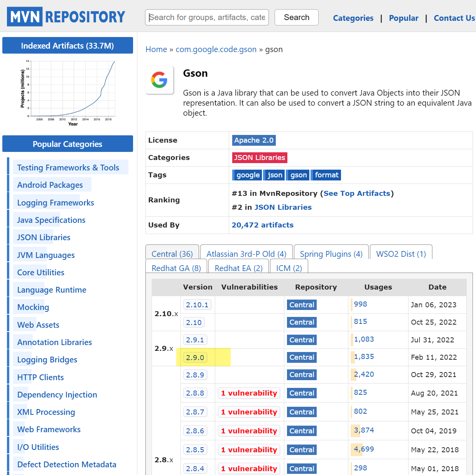Switch to Redhat EA (2) tab
Screen dimensions: 476x475
[x=239, y=268]
